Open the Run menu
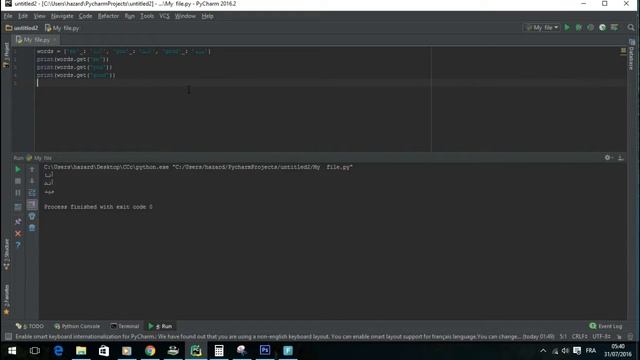 [x=130, y=16]
